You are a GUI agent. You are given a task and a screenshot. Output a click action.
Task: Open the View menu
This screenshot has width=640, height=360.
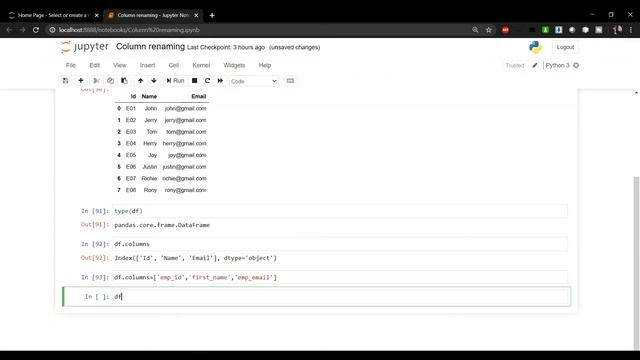120,65
